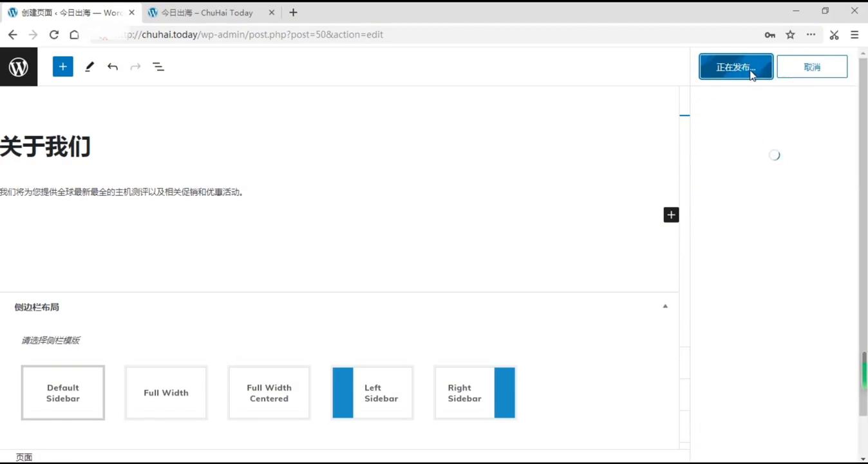Choose Full Width layout option

pyautogui.click(x=166, y=393)
